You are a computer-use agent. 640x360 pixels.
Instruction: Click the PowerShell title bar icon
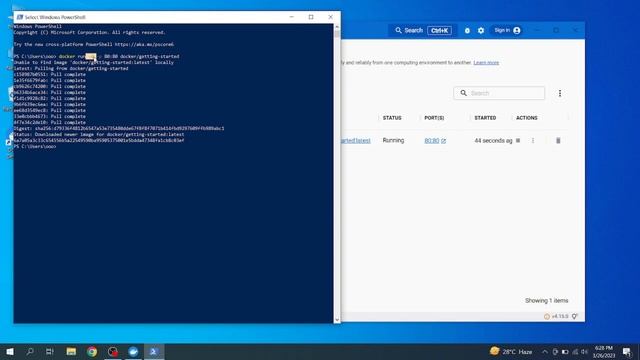(20, 17)
